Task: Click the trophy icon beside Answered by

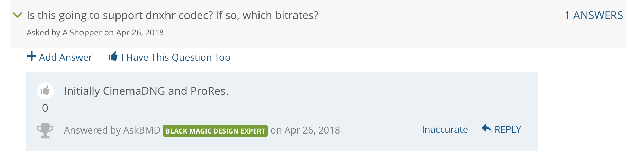Action: [45, 130]
